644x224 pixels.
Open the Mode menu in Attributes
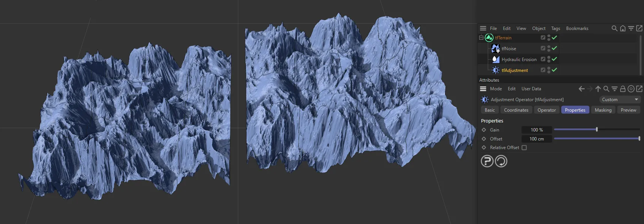click(496, 89)
